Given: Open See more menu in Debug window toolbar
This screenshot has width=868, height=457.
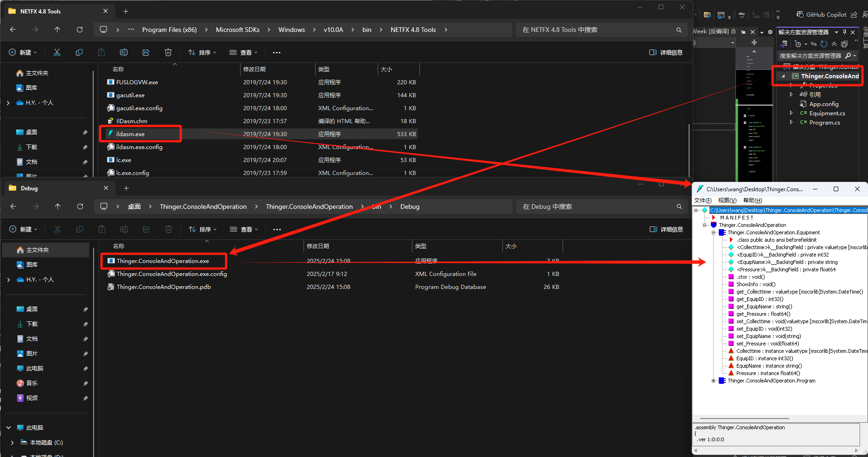Looking at the screenshot, I should pos(277,229).
